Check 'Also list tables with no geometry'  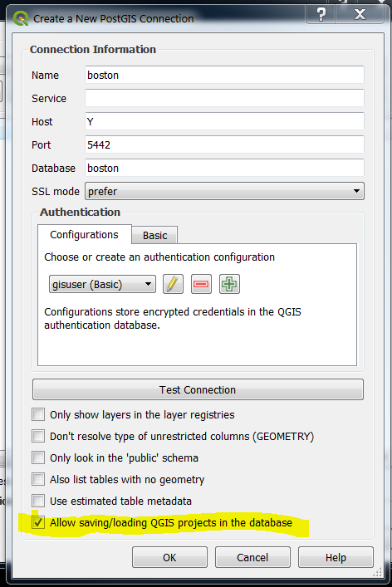38,479
